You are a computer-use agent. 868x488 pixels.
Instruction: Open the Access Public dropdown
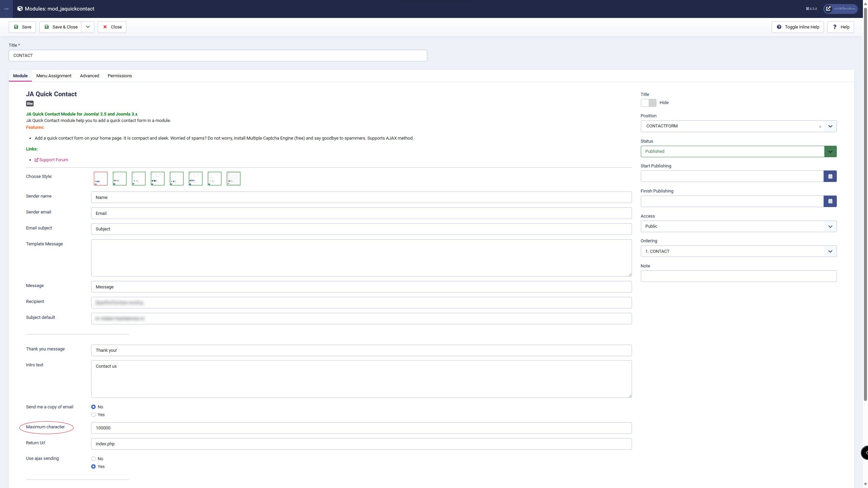click(738, 226)
